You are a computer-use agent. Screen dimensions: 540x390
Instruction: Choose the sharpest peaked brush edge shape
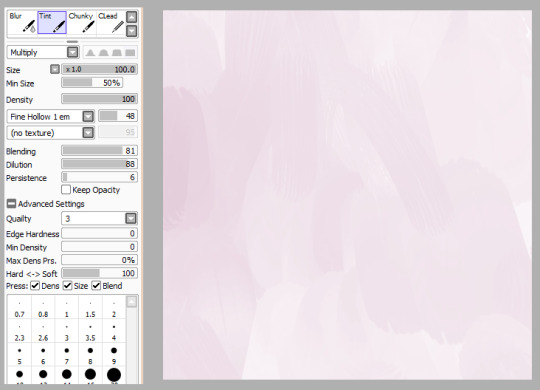(90, 52)
